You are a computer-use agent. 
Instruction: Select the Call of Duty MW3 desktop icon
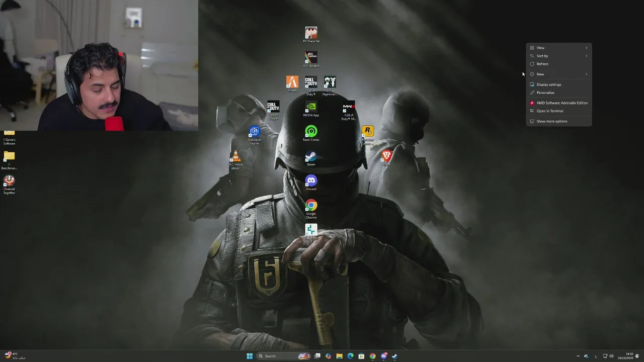tap(349, 111)
